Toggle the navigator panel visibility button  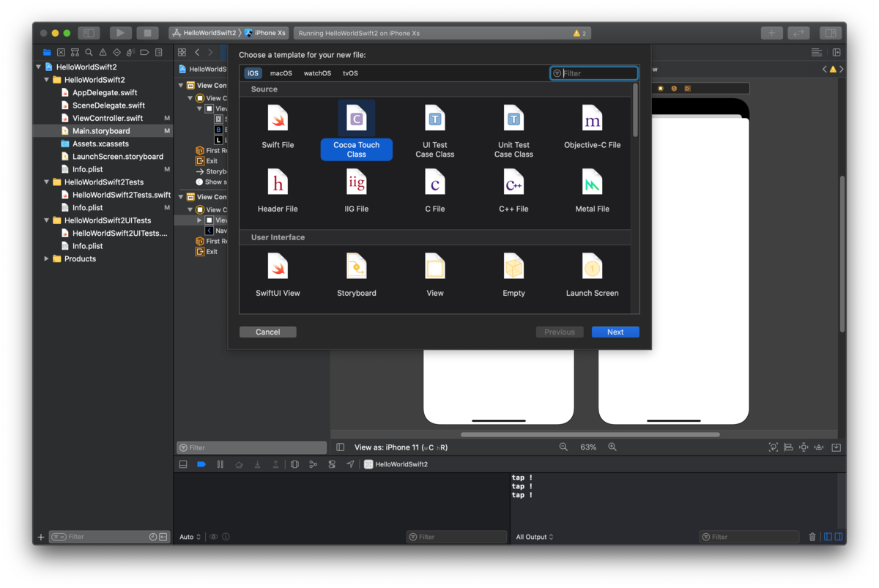pos(89,33)
